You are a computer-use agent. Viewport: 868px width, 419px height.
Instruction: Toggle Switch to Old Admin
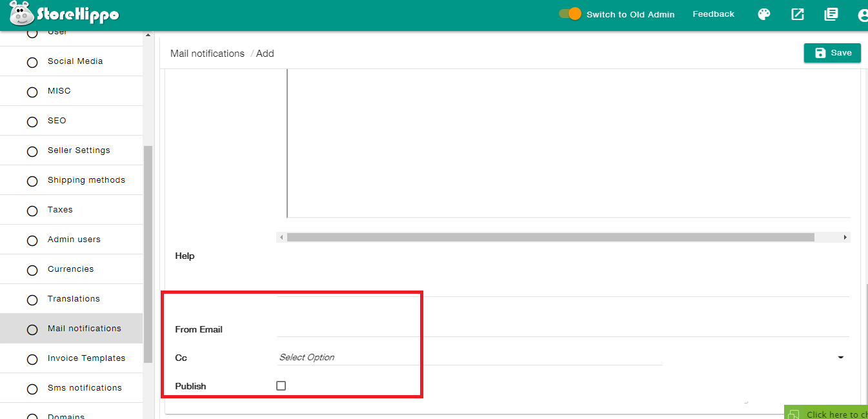tap(570, 14)
